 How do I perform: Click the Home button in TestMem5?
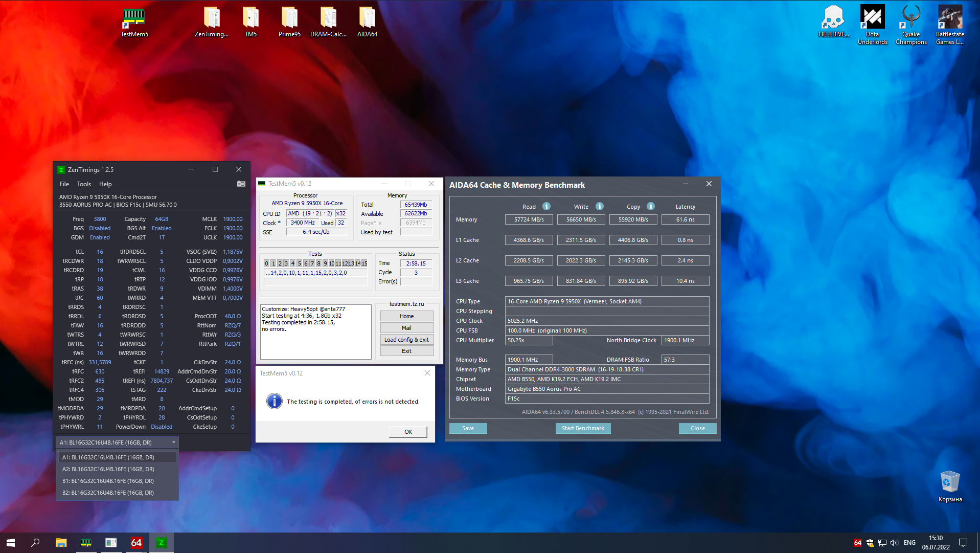coord(407,316)
